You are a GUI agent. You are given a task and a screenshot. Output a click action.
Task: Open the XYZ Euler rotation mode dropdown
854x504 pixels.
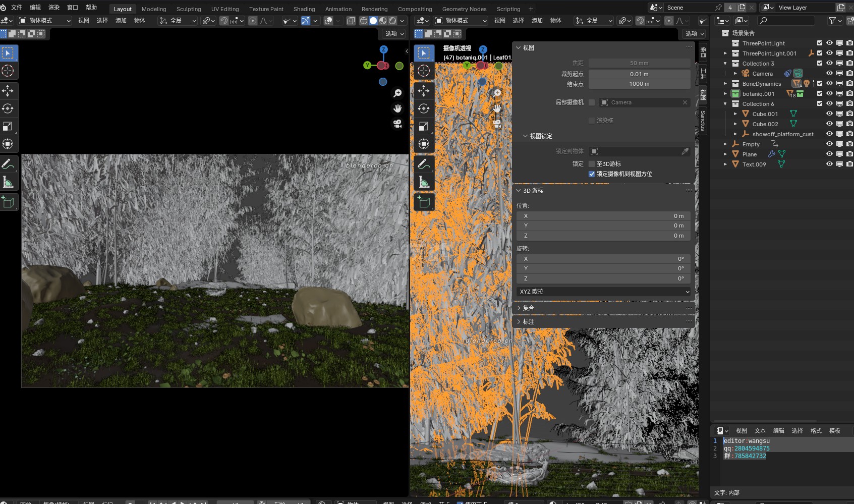pos(604,292)
